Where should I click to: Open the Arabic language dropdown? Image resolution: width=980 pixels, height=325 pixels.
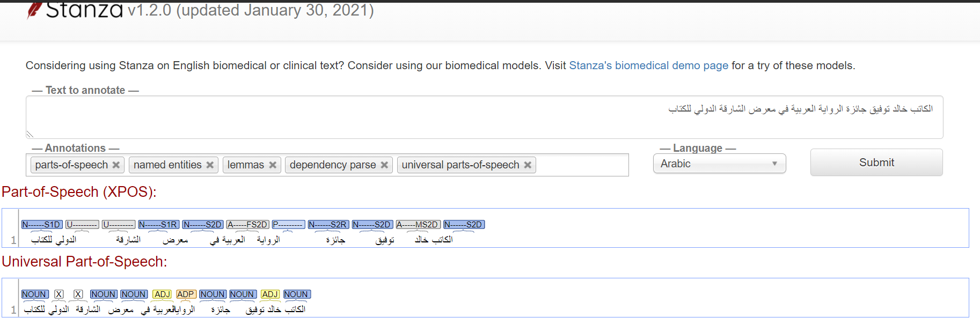point(719,164)
